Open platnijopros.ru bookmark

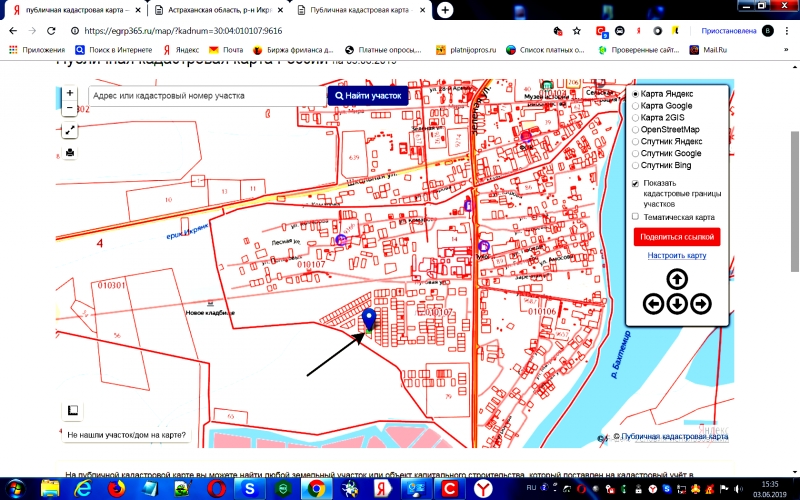click(x=466, y=50)
